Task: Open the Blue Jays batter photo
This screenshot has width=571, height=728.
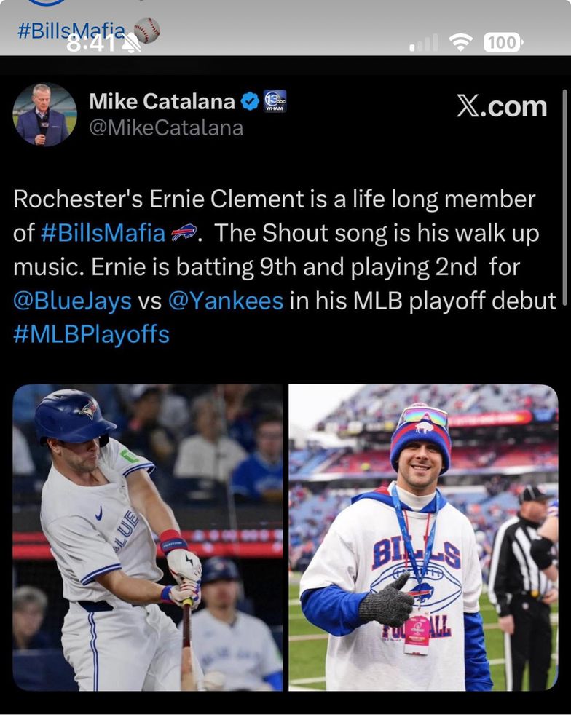Action: coord(148,537)
